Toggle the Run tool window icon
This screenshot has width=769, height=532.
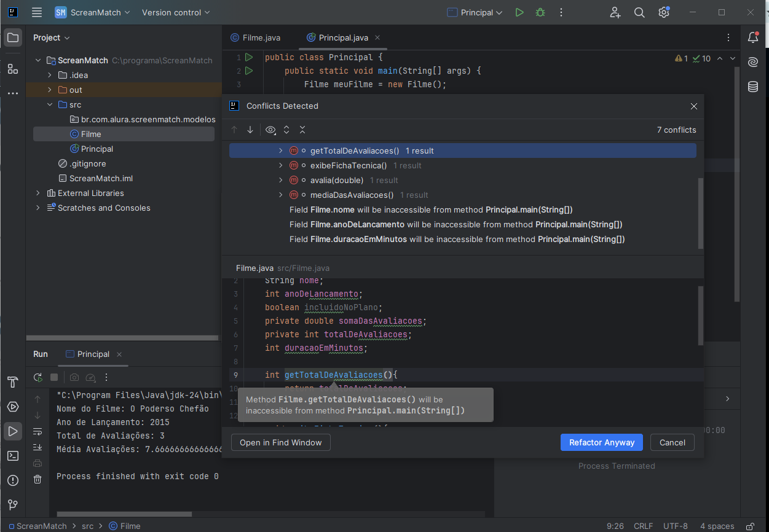pos(13,431)
